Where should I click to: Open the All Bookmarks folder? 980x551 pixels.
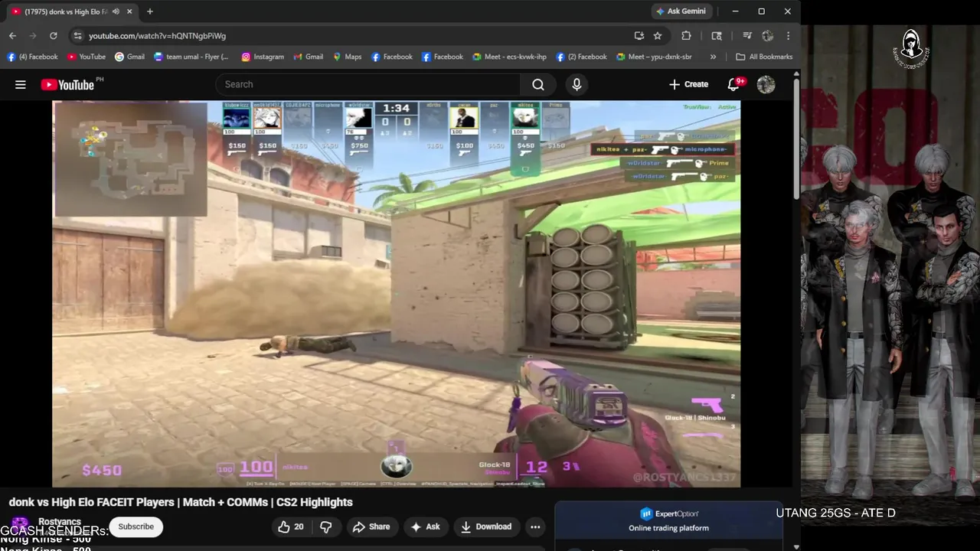click(764, 57)
